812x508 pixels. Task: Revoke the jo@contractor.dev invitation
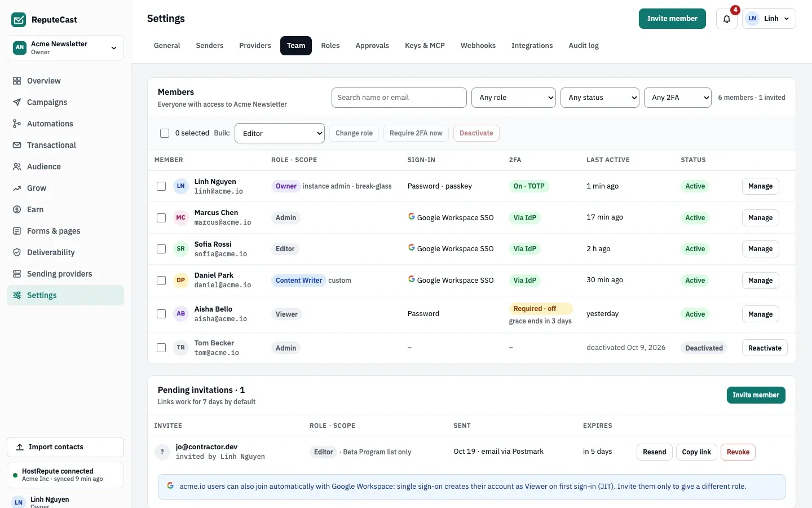click(738, 452)
